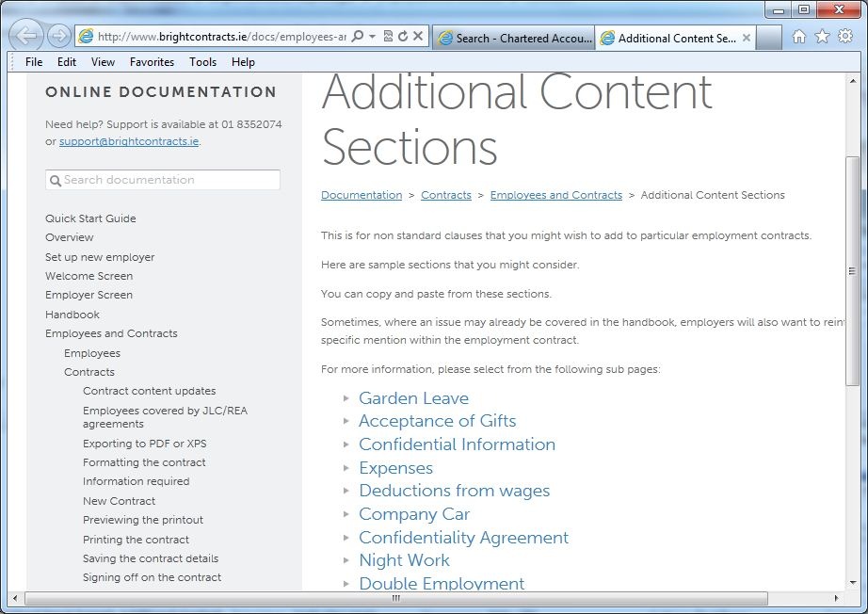Open Printing the contract in sidebar
Image resolution: width=868 pixels, height=614 pixels.
[136, 540]
